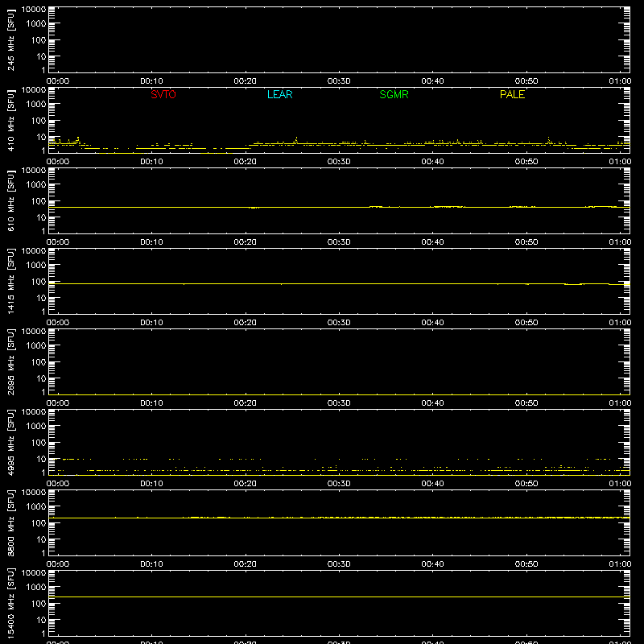The height and width of the screenshot is (644, 644).
Task: Click 00:20 time label below the 2695 MHz plot
Action: pyautogui.click(x=246, y=403)
